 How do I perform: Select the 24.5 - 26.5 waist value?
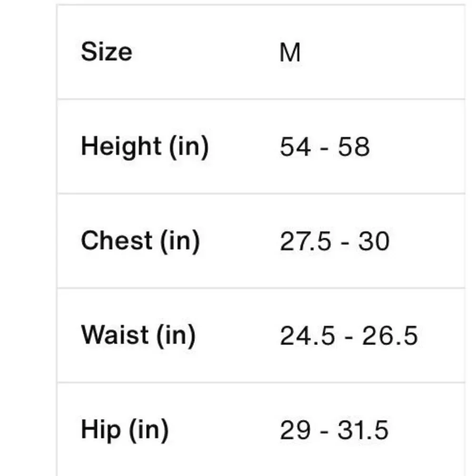point(349,336)
